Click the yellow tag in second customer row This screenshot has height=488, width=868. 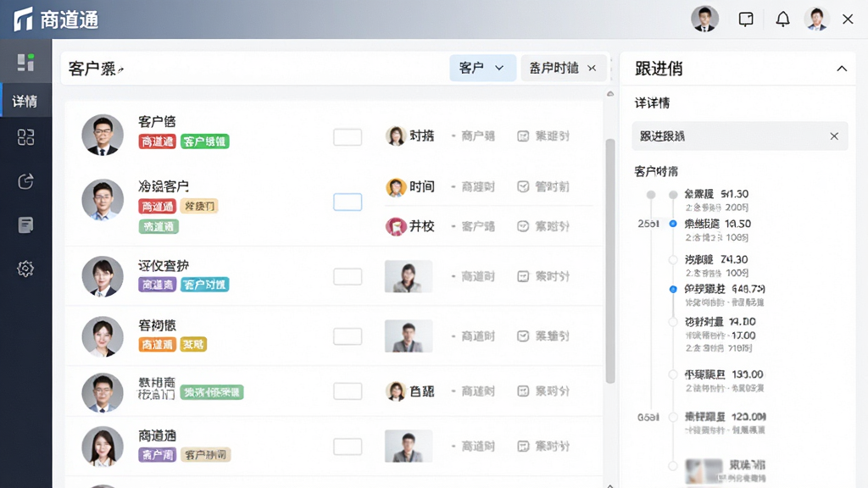click(x=199, y=207)
